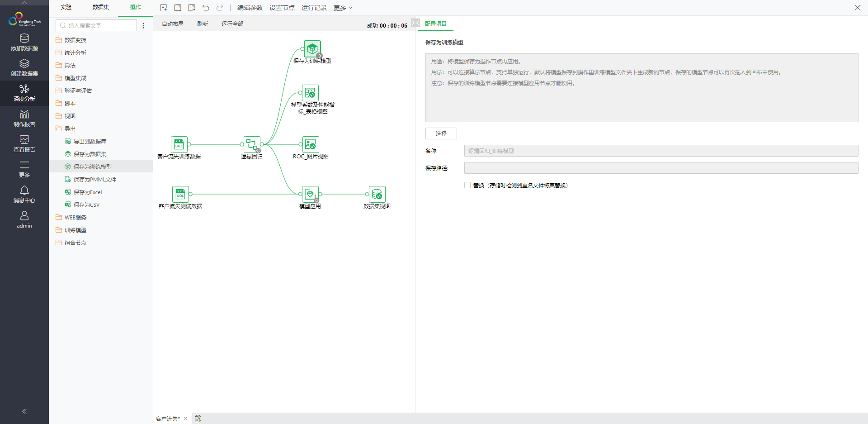868x424 pixels.
Task: Click the 刷新 button
Action: click(203, 24)
